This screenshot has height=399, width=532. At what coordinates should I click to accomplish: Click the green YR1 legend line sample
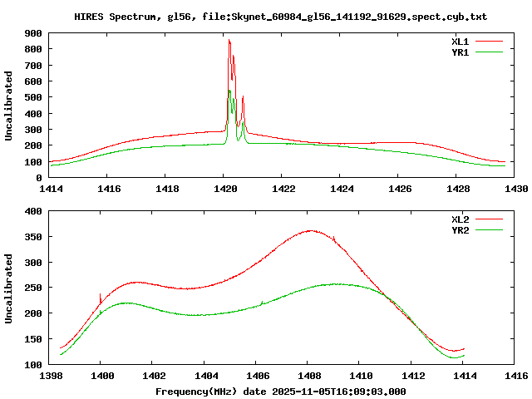[x=489, y=52]
